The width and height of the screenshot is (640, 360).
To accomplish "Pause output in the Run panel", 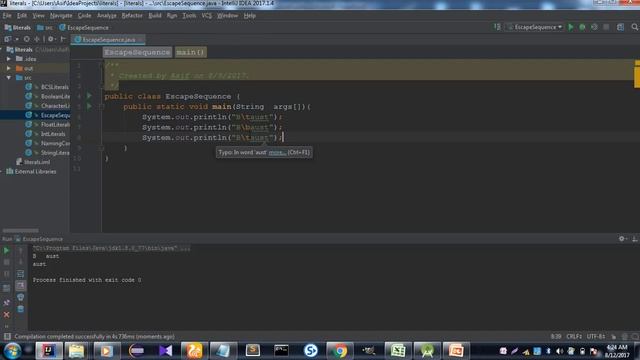I will point(7,274).
